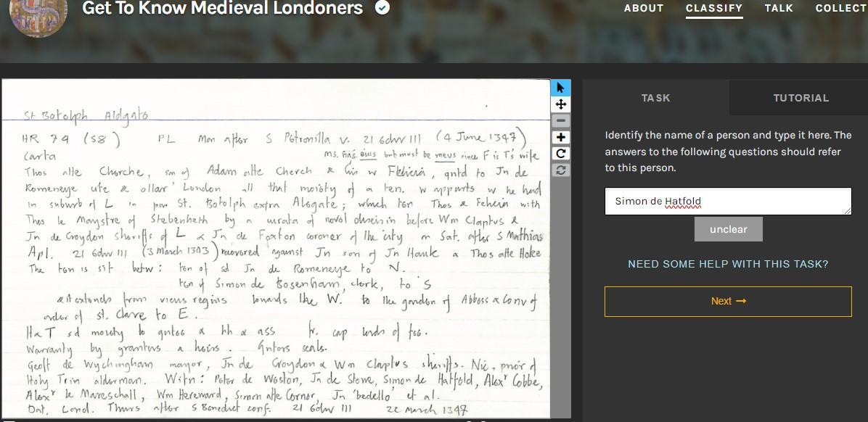The width and height of the screenshot is (868, 422).
Task: Zoom out with the minus button
Action: pyautogui.click(x=560, y=120)
